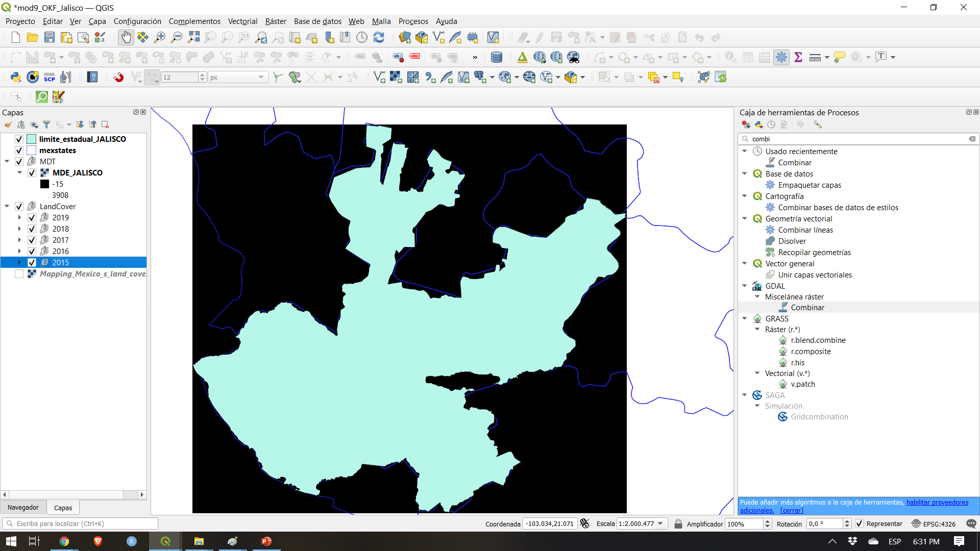Image resolution: width=980 pixels, height=551 pixels.
Task: Enable Mapping_Mexico_s_land_cover layer checkbox
Action: [19, 273]
